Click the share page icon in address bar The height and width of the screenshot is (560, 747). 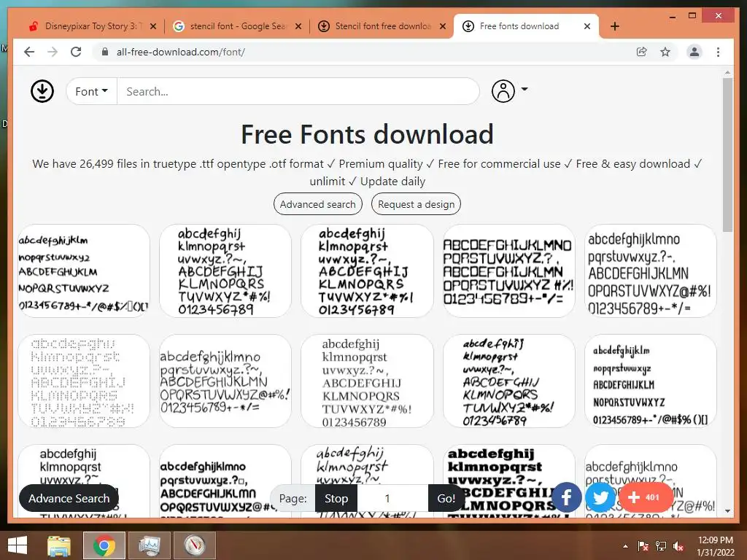[642, 52]
